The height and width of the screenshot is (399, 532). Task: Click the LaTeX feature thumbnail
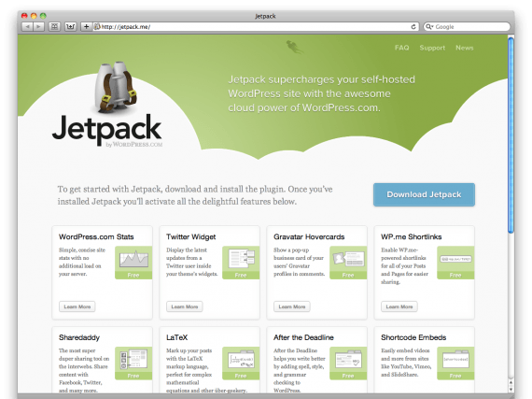click(x=241, y=363)
